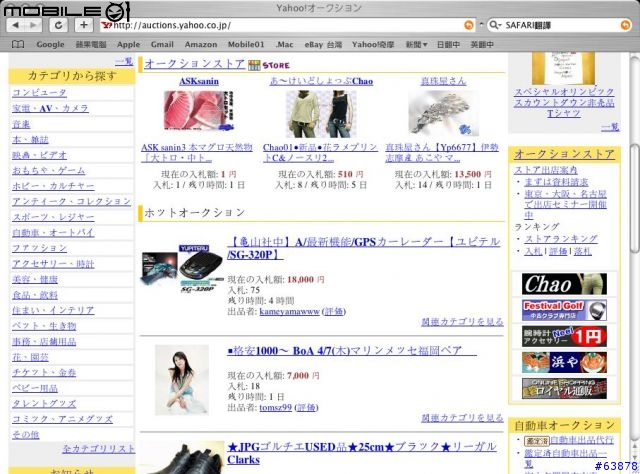Open the コンピュータ category
Screen dimensions: 640x474
point(39,93)
